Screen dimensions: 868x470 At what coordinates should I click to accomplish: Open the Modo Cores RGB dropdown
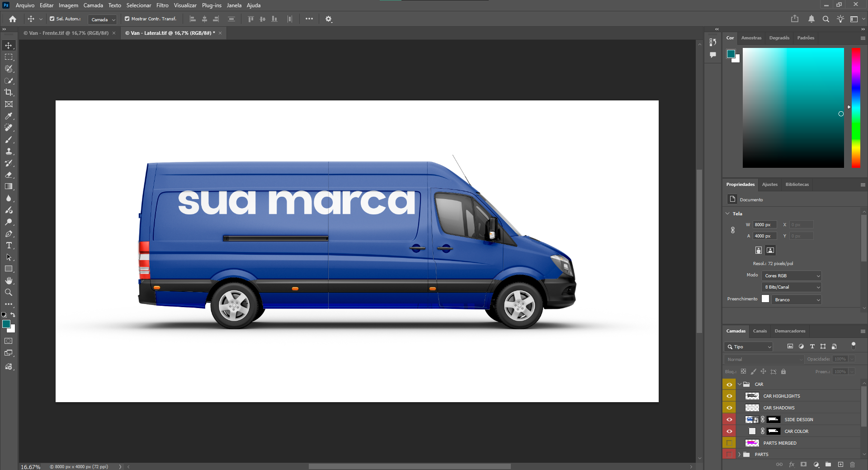(x=791, y=275)
